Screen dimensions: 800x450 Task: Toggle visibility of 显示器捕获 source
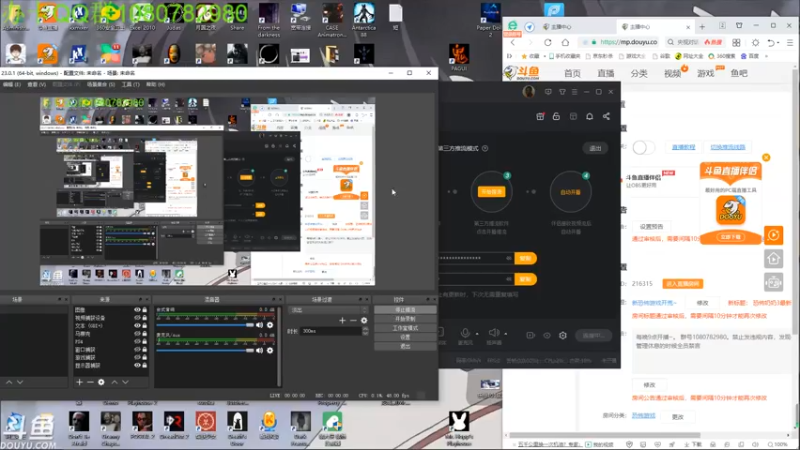pos(137,365)
